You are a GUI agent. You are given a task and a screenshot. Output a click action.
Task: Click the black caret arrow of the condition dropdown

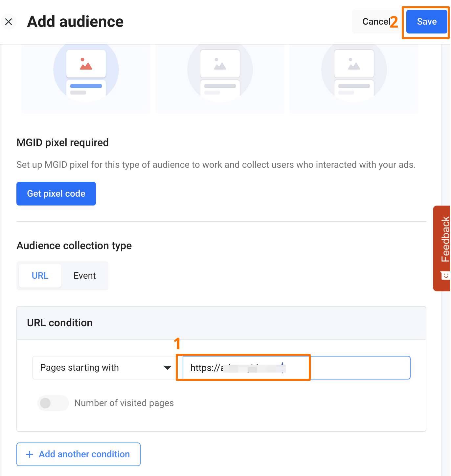168,368
